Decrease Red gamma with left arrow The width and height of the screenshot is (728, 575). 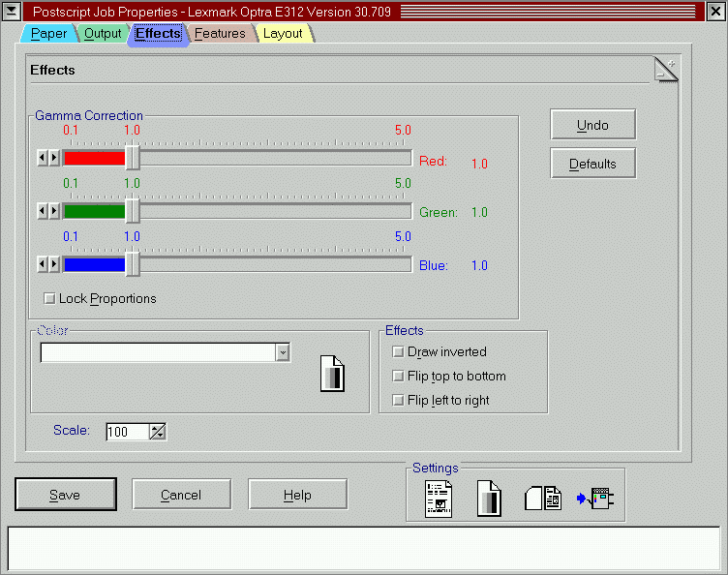tap(43, 158)
